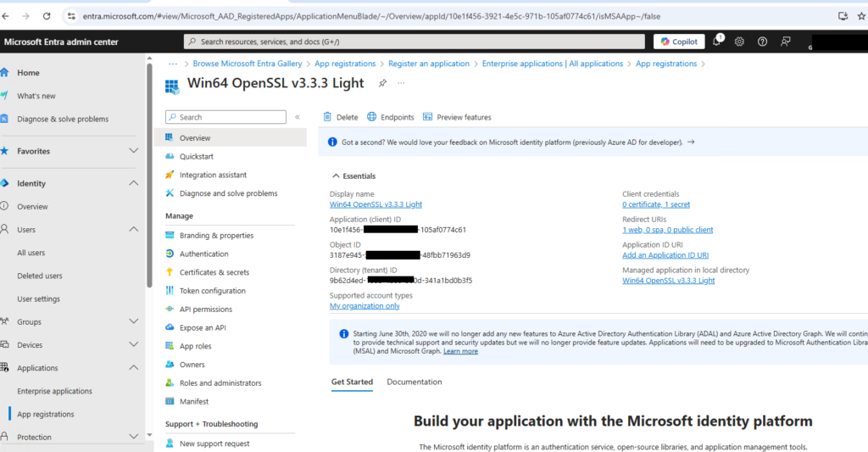Open the site information icon in the address bar
This screenshot has width=868, height=452.
tap(71, 17)
